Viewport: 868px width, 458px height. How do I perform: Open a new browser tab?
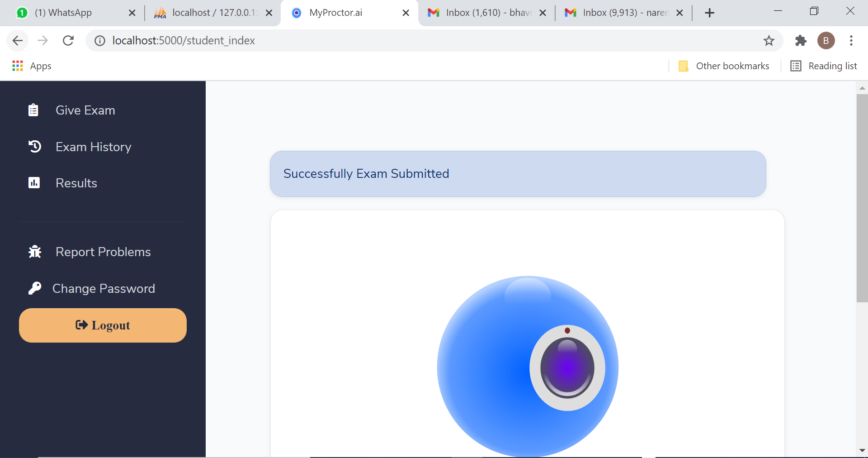coord(710,13)
